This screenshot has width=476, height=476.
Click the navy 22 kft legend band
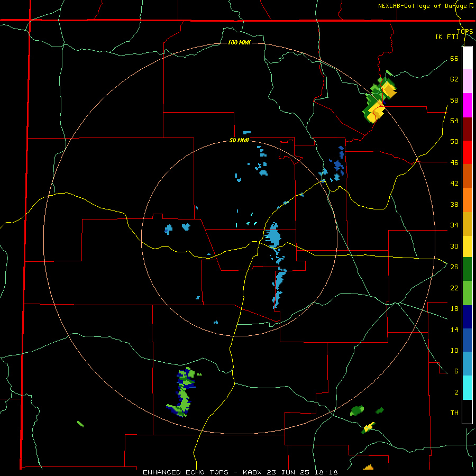click(467, 317)
